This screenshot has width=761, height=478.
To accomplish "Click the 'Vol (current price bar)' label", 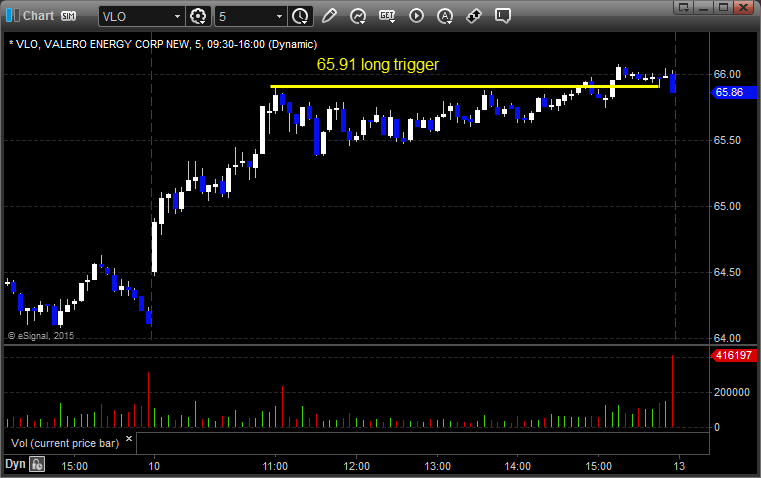I will (65, 443).
